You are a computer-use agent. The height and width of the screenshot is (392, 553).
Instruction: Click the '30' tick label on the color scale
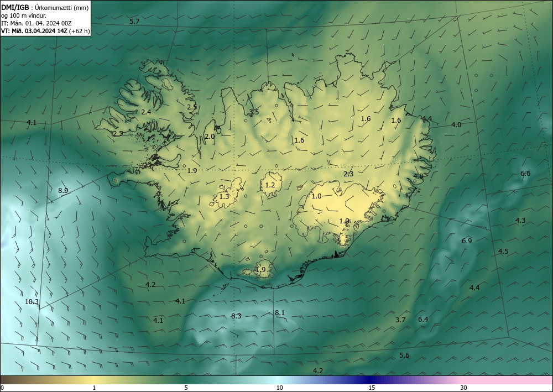[464, 388]
